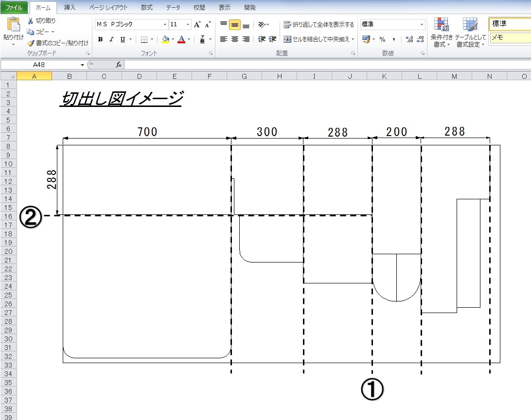Open underline style dropdown arrow
This screenshot has height=420, width=531.
[130, 39]
